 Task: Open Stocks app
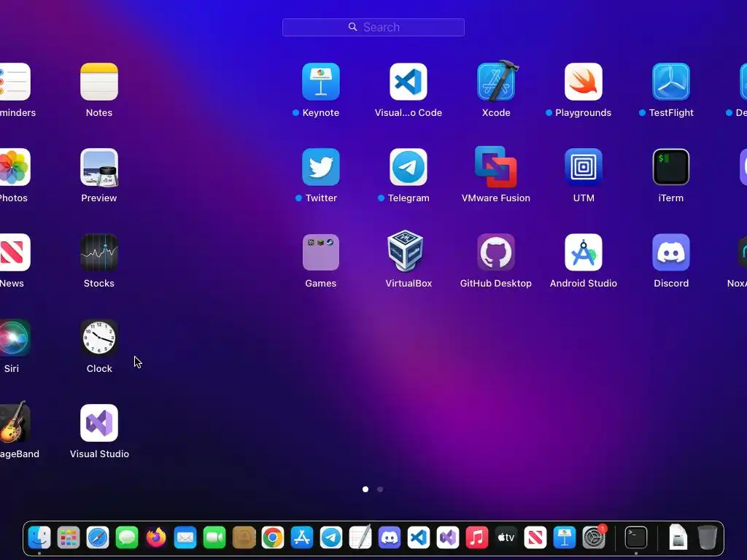click(99, 252)
